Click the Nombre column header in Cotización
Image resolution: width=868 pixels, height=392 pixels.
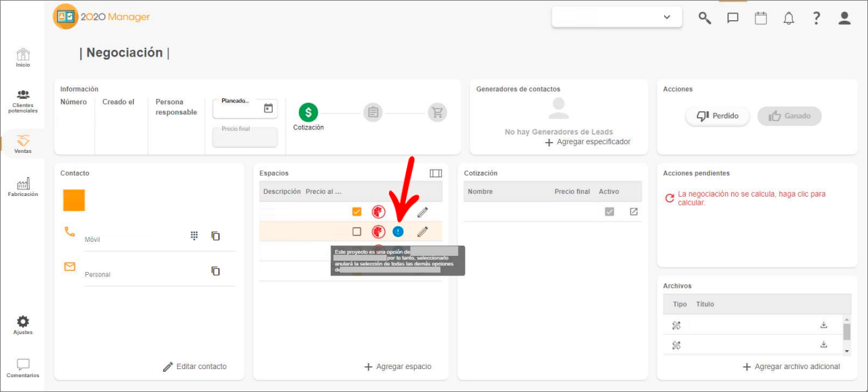coord(480,191)
